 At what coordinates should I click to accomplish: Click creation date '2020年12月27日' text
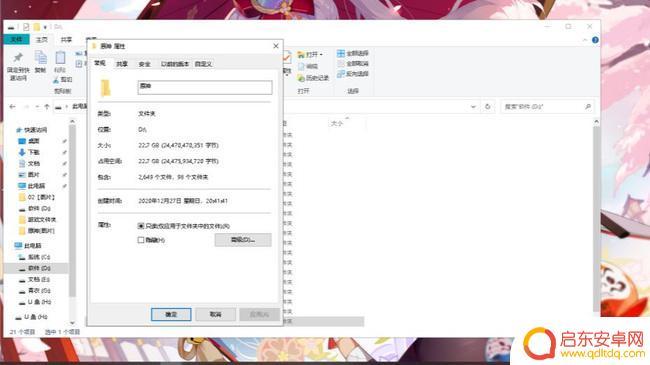160,201
